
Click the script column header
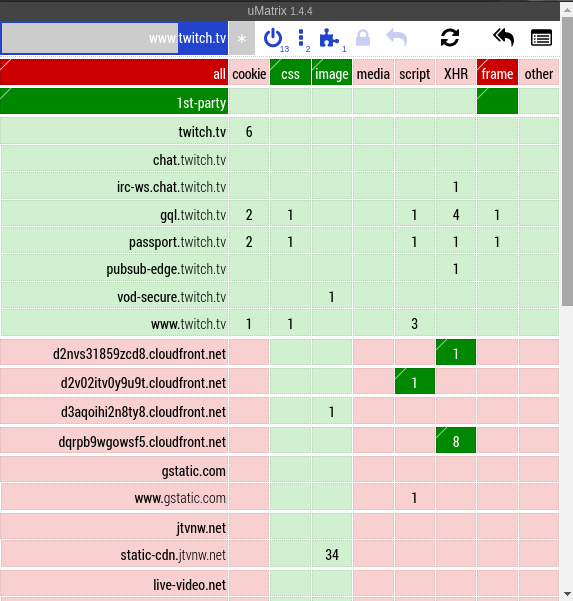(414, 72)
